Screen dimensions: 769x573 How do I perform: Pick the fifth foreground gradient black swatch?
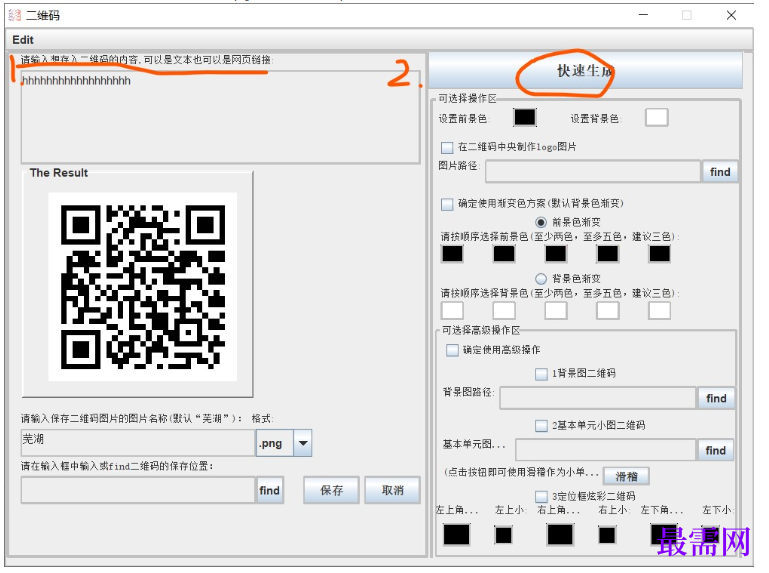[x=659, y=254]
